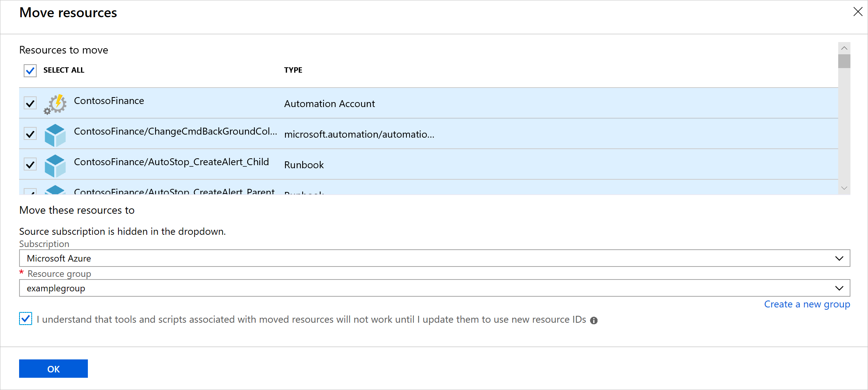Screen dimensions: 868x390
Task: Uncheck the AutoStop_CreateAlert_Child runbook checkbox
Action: coord(30,164)
